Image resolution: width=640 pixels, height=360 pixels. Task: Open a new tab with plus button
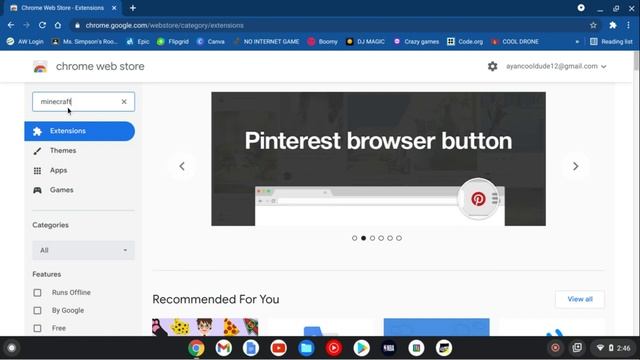point(133,8)
